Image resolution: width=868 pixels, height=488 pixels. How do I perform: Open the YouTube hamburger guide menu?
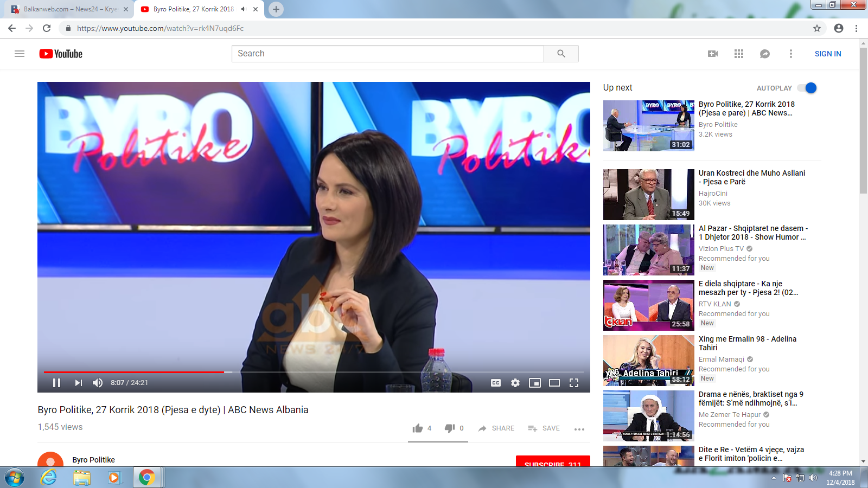[20, 54]
